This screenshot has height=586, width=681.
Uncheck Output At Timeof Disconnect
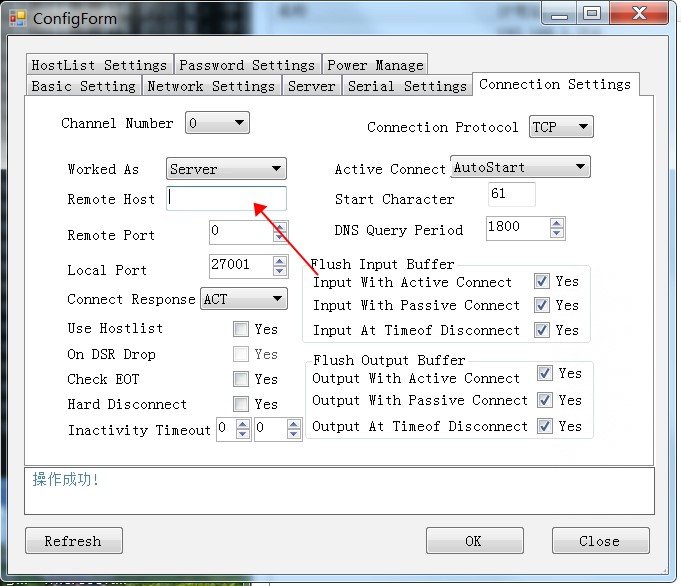(545, 426)
